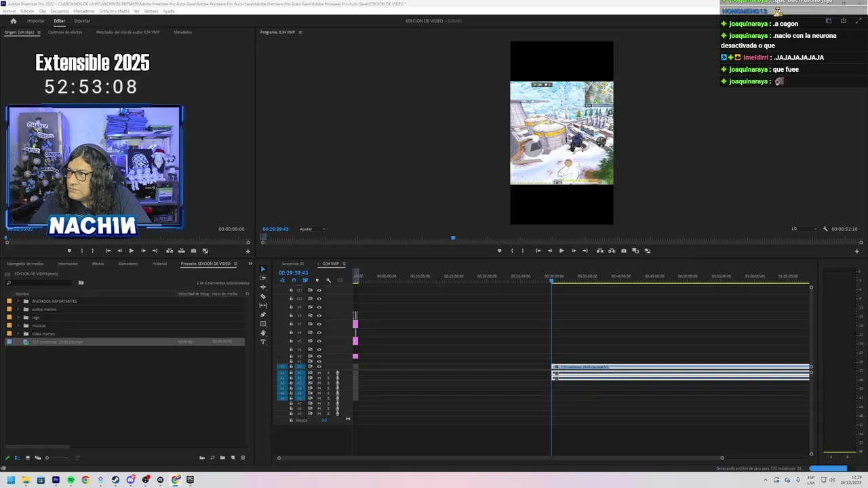Screen dimensions: 868x488
Task: Hide track V7 with eye icon
Action: point(319,324)
